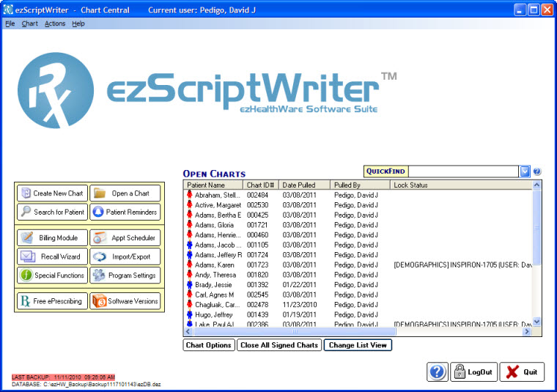
Task: Launch the Billing Module
Action: click(x=52, y=237)
